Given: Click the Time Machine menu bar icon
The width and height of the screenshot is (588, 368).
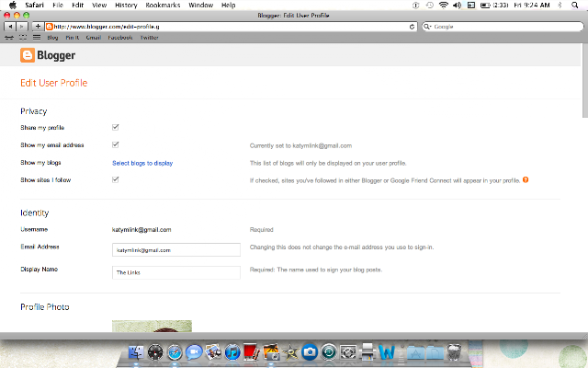Looking at the screenshot, I should pos(429,5).
